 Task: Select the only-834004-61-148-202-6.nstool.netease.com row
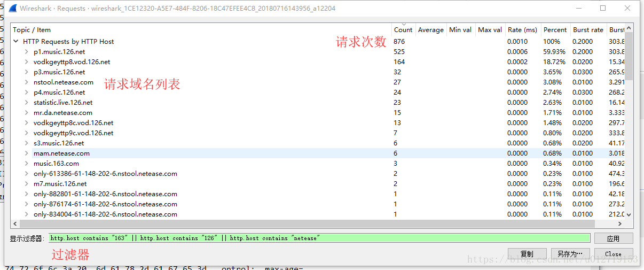click(x=318, y=214)
